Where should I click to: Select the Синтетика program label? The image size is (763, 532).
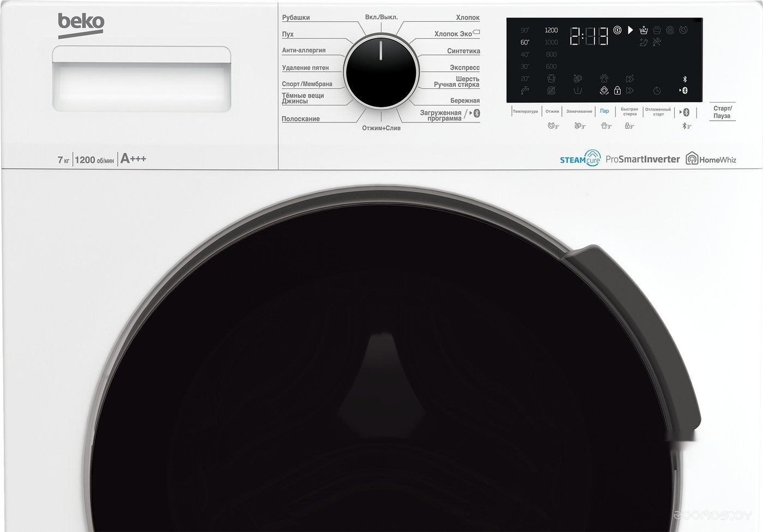(464, 51)
